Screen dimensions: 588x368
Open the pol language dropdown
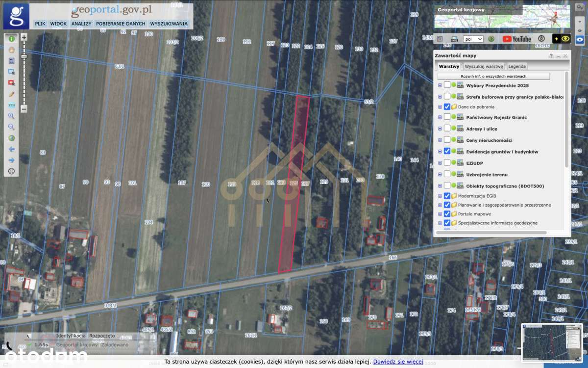473,39
